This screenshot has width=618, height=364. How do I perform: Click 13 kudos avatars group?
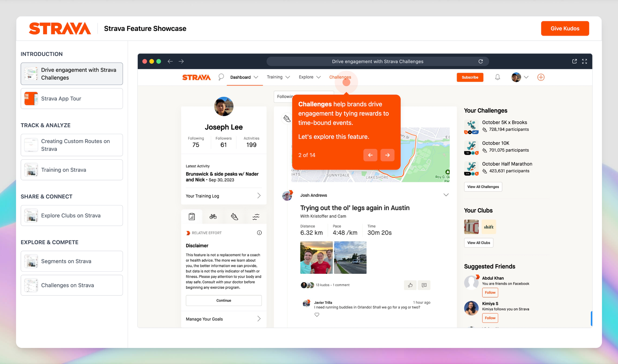pos(307,285)
